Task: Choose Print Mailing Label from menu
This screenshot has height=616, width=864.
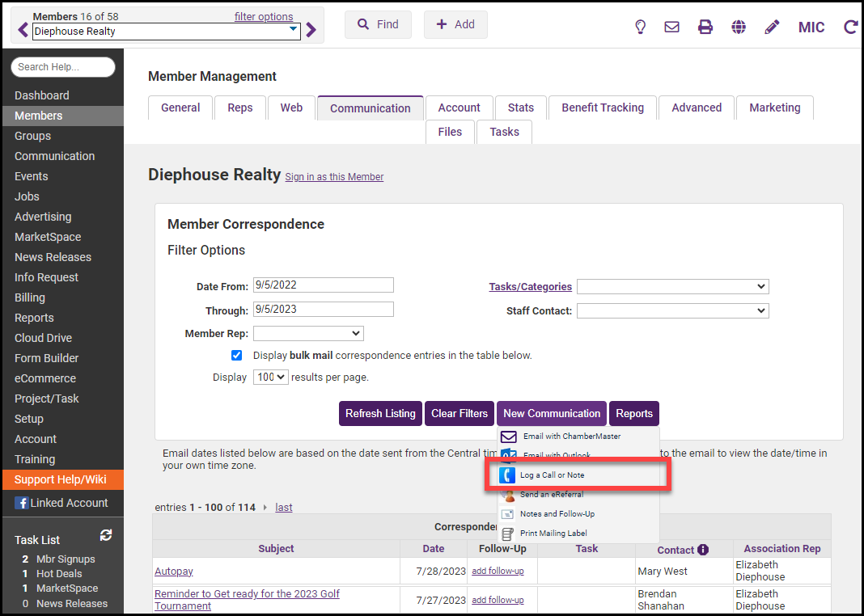Action: (553, 534)
